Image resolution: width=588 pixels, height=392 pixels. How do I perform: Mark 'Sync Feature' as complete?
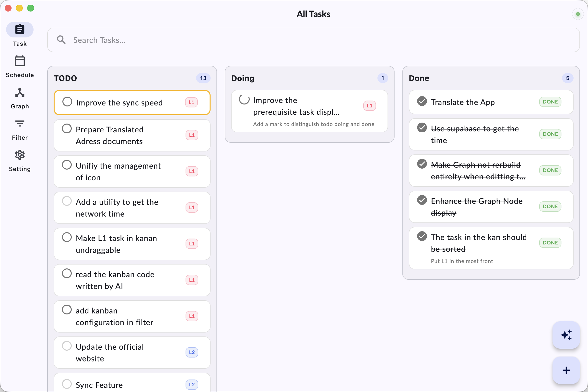pos(67,384)
